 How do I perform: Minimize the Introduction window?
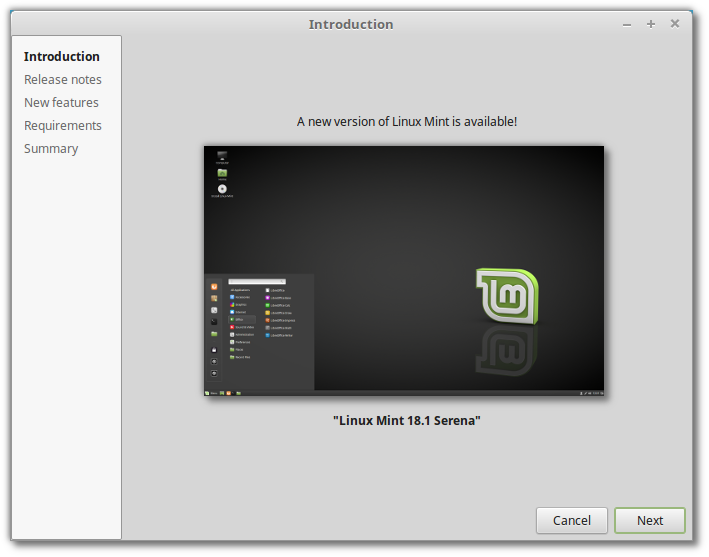[x=627, y=24]
